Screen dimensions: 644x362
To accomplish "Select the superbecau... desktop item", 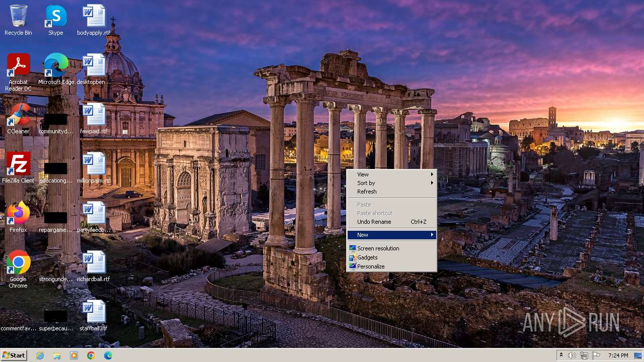I will [x=55, y=321].
